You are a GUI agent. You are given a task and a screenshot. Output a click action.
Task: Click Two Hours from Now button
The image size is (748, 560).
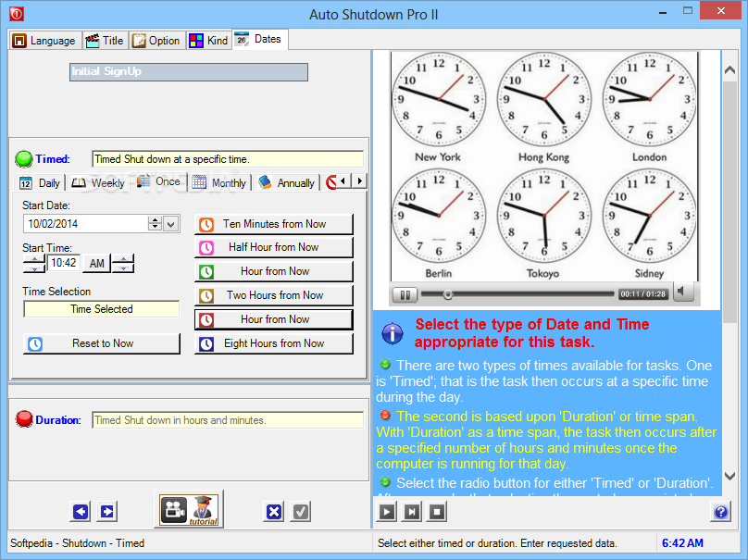coord(274,295)
